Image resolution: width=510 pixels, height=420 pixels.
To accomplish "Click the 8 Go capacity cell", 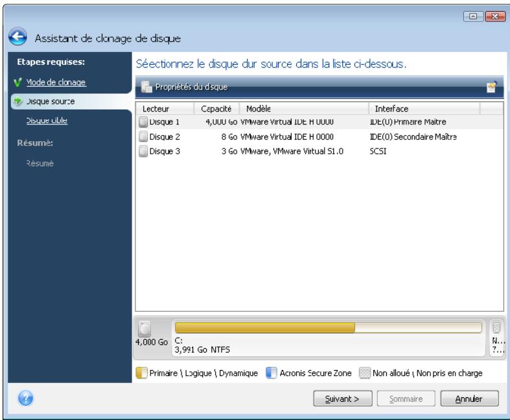I will coord(229,137).
